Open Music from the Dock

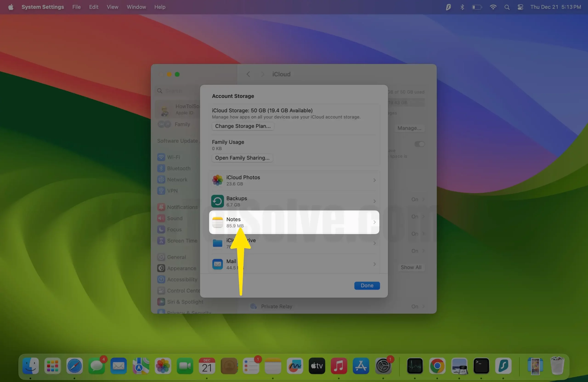click(339, 365)
